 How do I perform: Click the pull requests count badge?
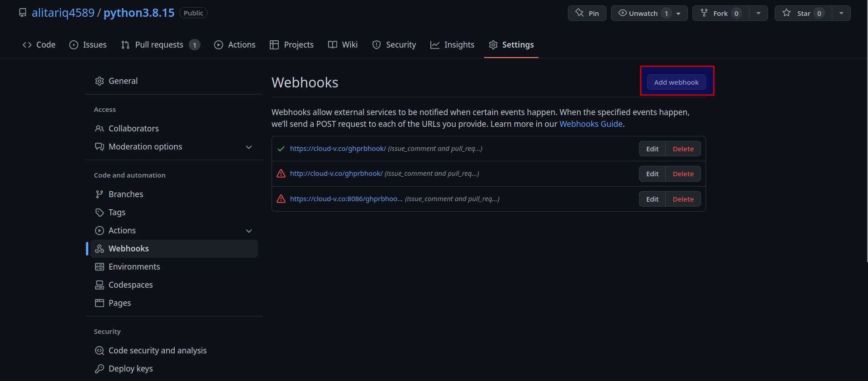(x=195, y=45)
